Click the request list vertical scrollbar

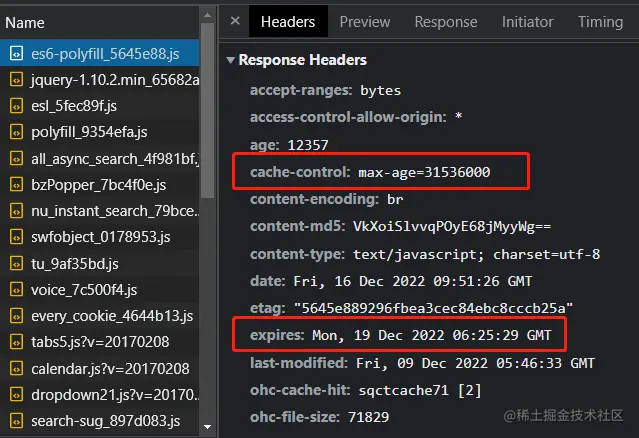pos(208,150)
